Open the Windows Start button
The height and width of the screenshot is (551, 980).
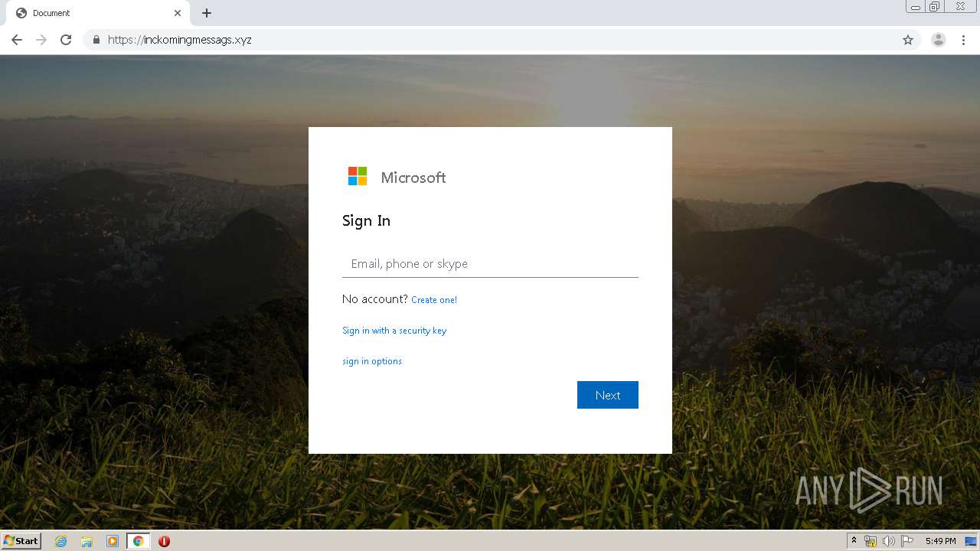(21, 541)
